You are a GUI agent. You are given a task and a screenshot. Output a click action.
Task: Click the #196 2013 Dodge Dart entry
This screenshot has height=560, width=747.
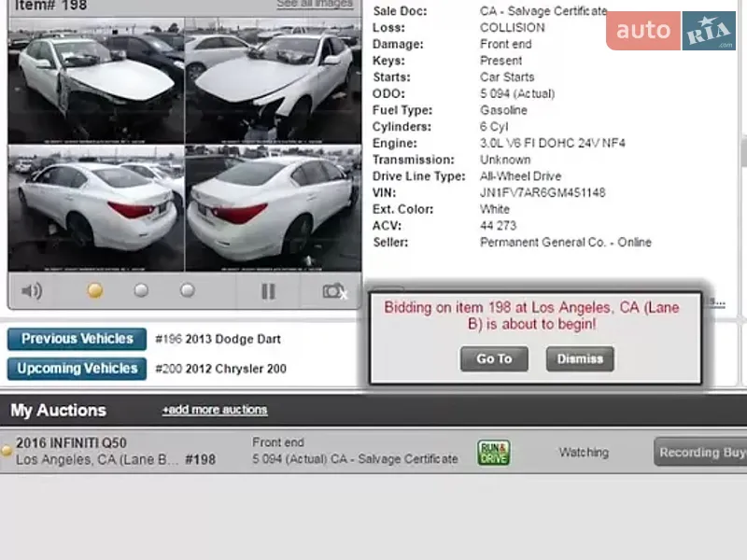click(x=218, y=339)
